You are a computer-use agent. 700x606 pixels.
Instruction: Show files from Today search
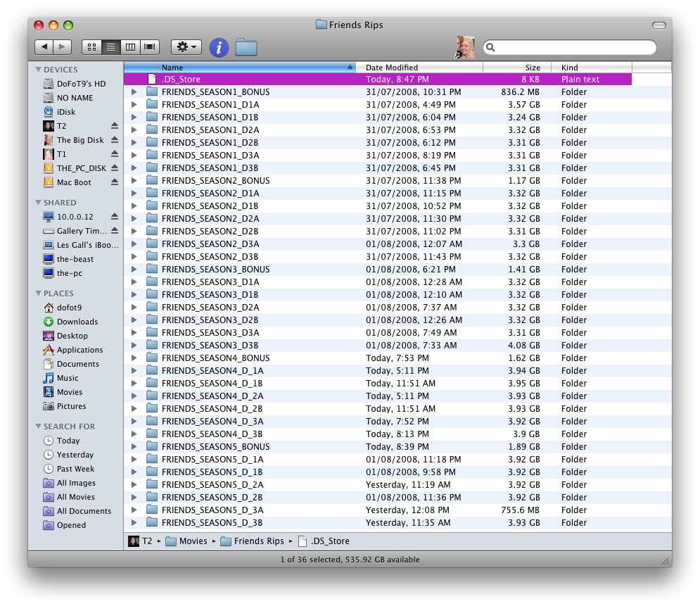click(x=62, y=441)
